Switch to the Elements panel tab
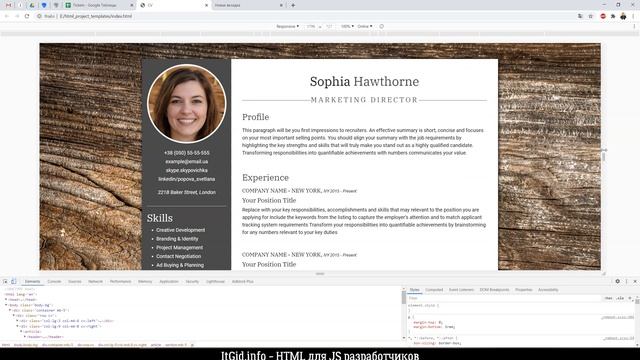The image size is (640, 360). click(32, 282)
